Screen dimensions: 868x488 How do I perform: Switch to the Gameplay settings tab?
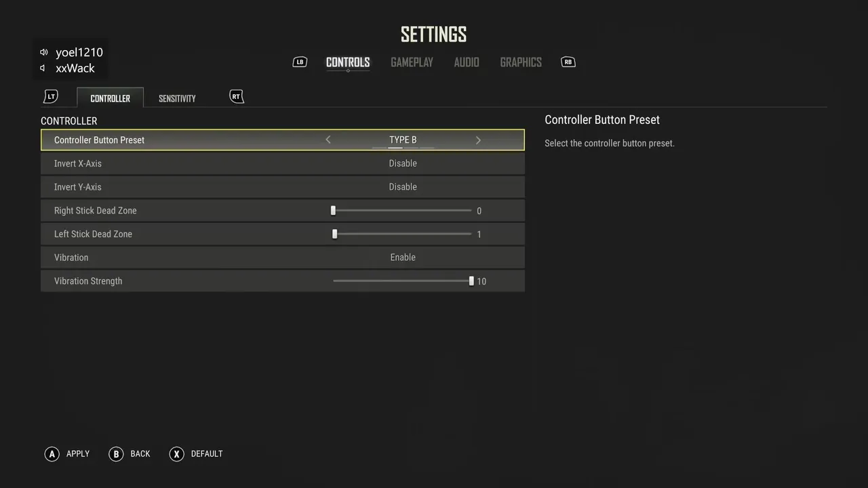412,62
